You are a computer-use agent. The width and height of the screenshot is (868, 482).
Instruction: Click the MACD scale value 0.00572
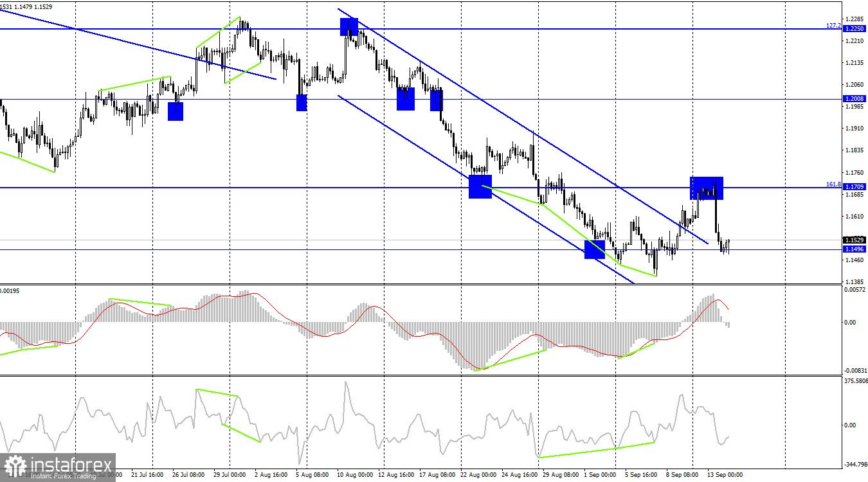[855, 290]
